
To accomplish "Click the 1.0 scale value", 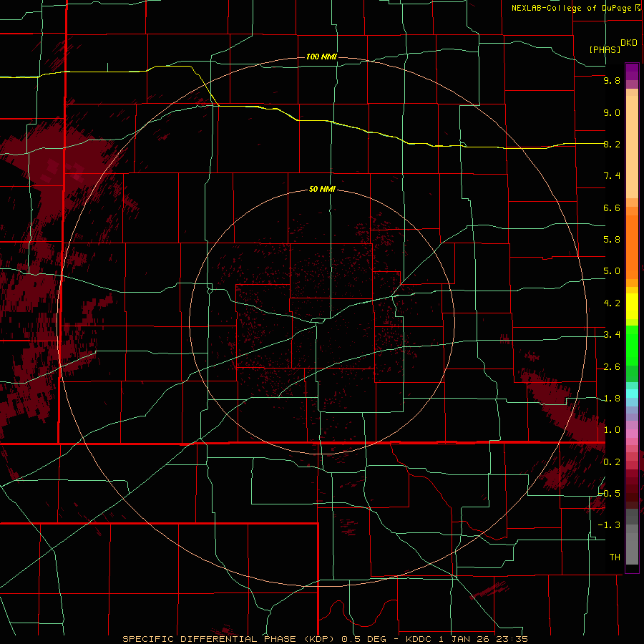I will (x=612, y=430).
